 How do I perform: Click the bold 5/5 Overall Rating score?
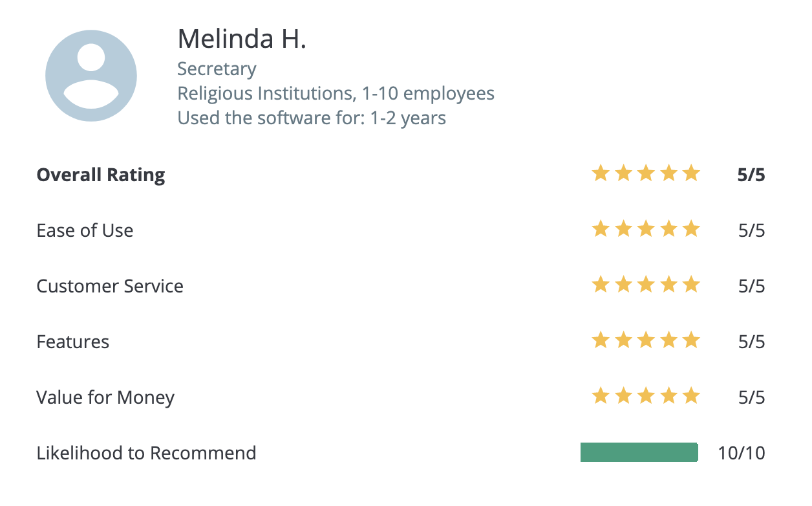(751, 175)
